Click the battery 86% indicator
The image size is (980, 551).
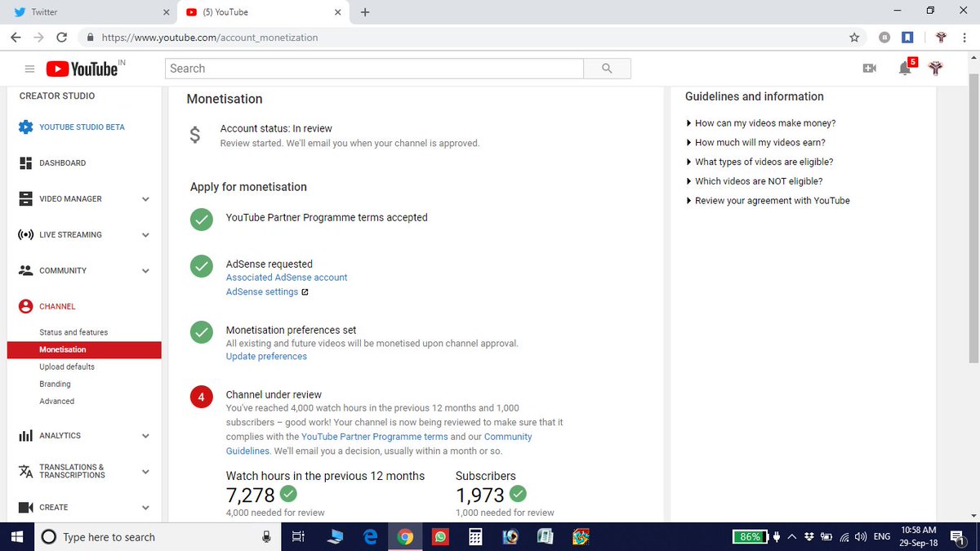point(750,536)
